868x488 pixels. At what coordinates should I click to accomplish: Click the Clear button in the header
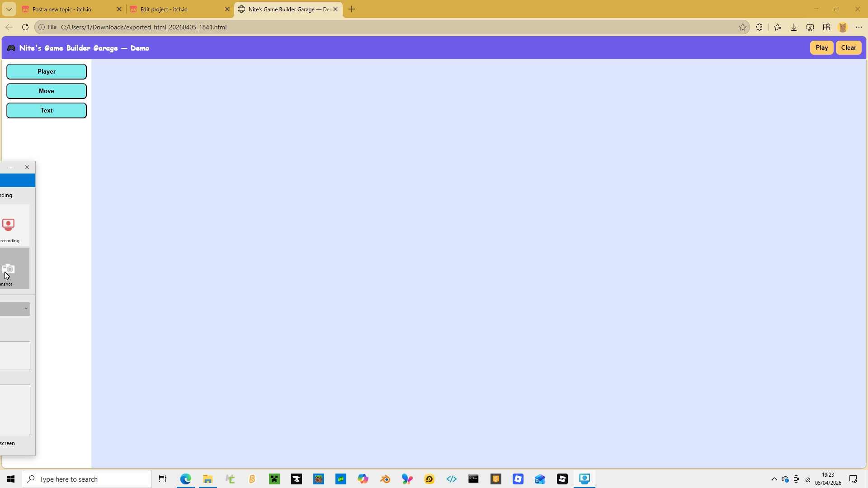pyautogui.click(x=849, y=47)
